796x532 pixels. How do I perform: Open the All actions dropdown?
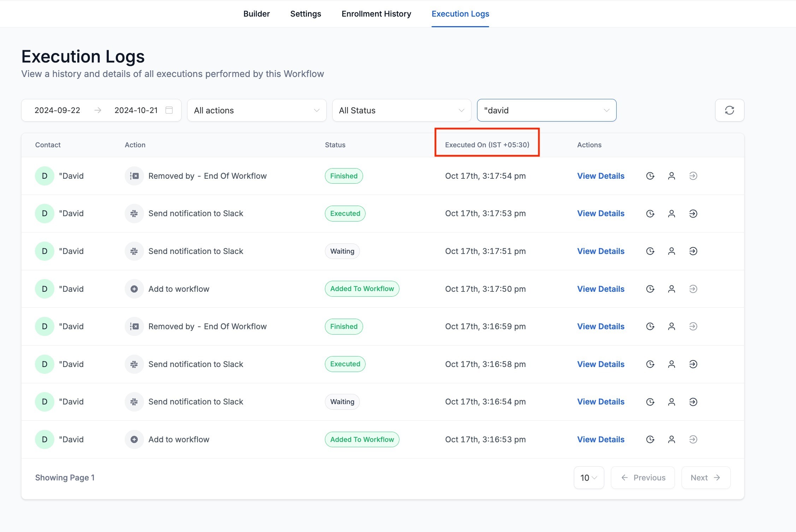(x=257, y=110)
